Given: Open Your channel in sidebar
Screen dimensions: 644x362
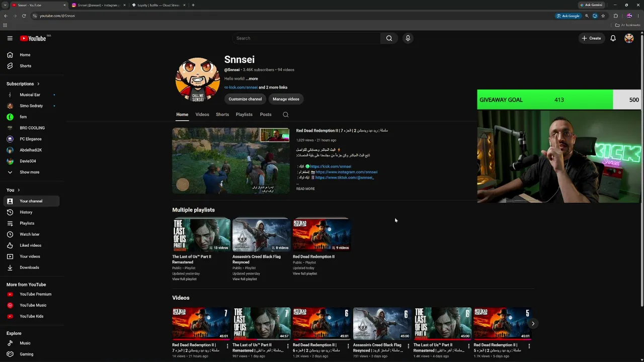Looking at the screenshot, I should 31,201.
